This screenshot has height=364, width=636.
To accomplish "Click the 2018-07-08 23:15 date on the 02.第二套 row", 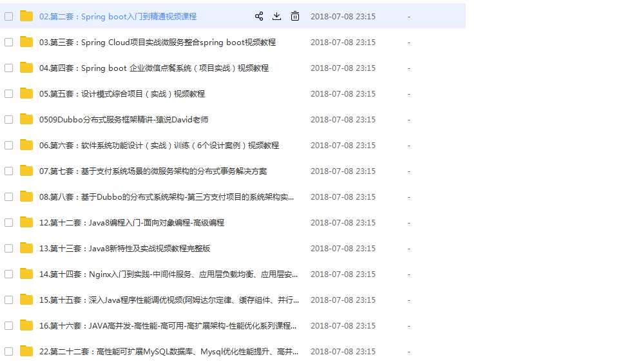I will pyautogui.click(x=343, y=17).
